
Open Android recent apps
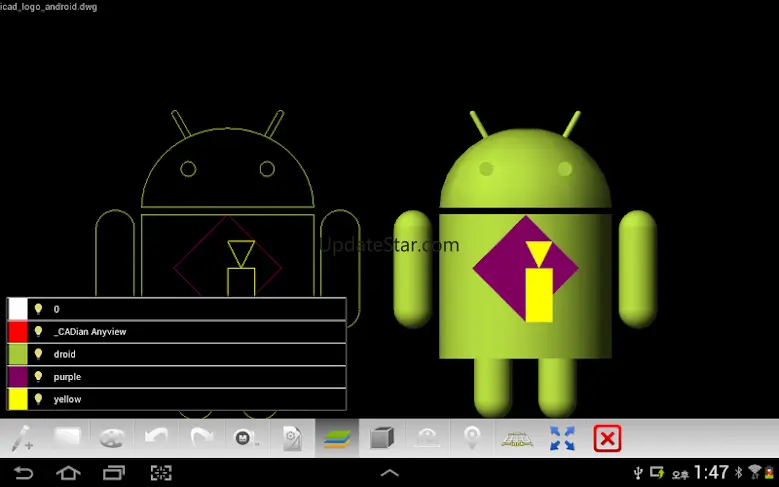pos(114,473)
